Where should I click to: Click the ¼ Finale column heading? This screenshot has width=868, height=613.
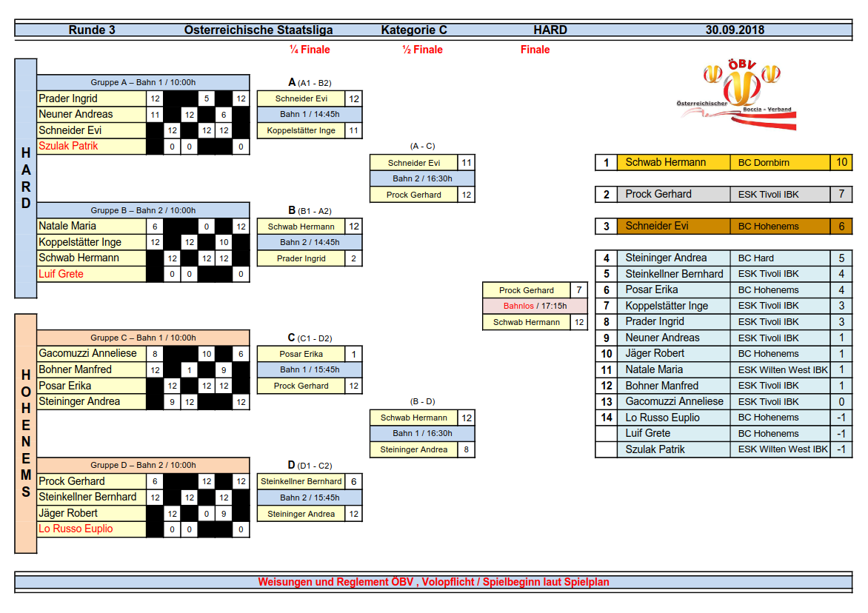(310, 50)
